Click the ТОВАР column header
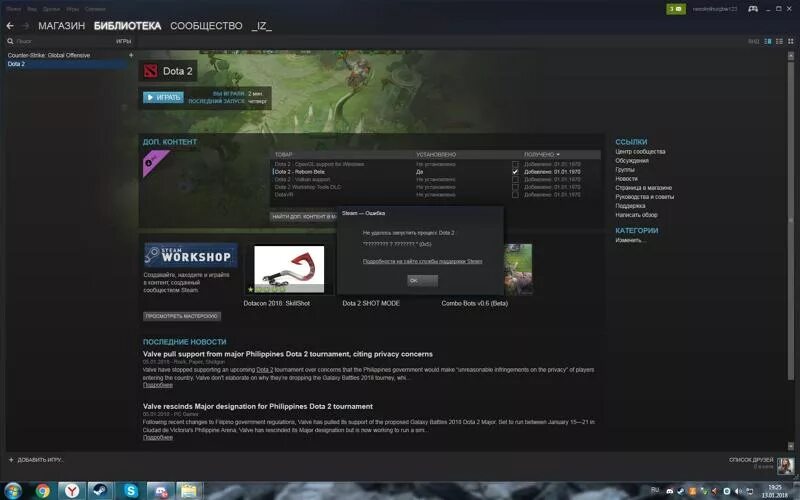Screen dimensions: 800x500 (x=284, y=155)
